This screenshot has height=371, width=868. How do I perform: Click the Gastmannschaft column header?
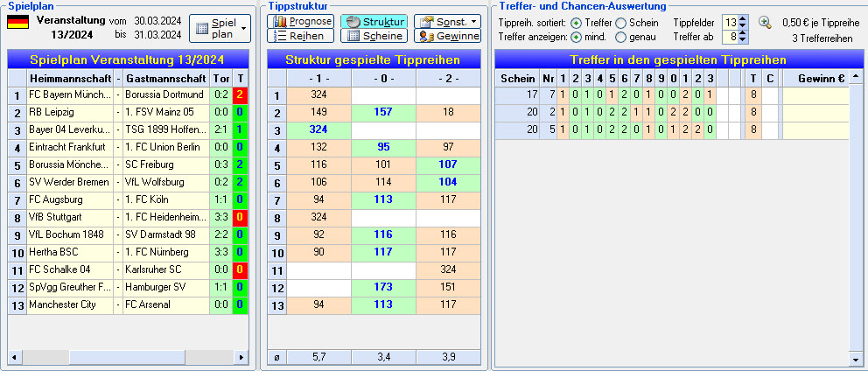click(x=166, y=78)
